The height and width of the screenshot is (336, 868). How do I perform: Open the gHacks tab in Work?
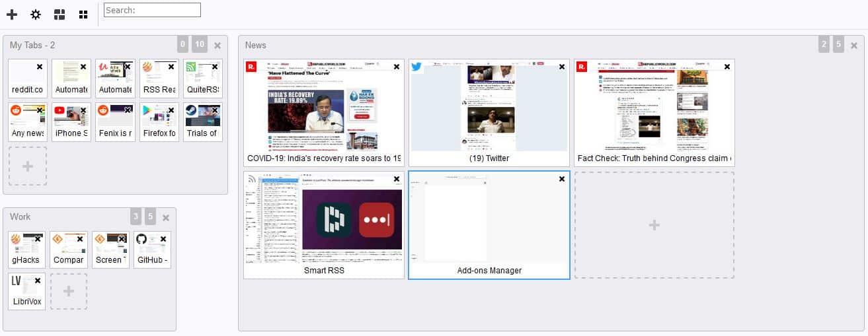pos(27,250)
